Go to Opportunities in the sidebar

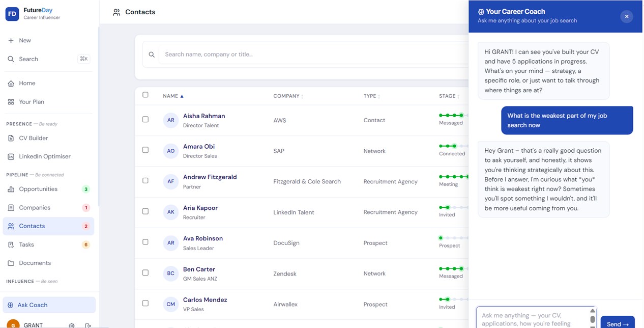click(49, 189)
